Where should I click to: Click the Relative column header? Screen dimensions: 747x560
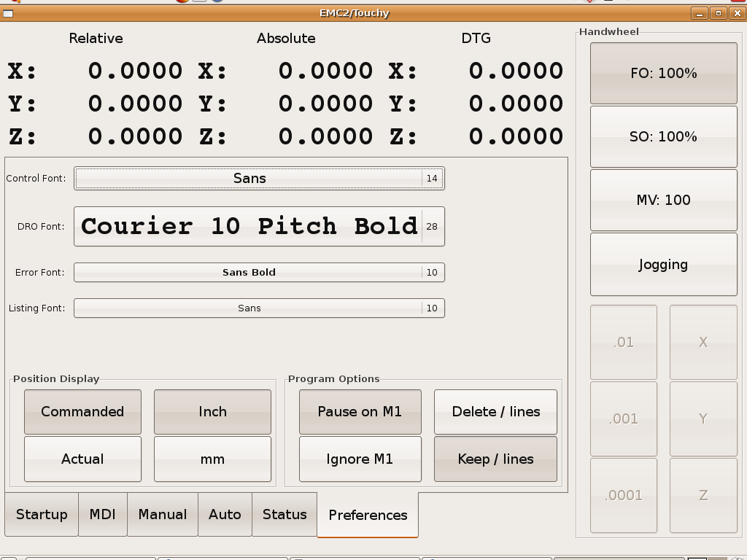(x=96, y=38)
